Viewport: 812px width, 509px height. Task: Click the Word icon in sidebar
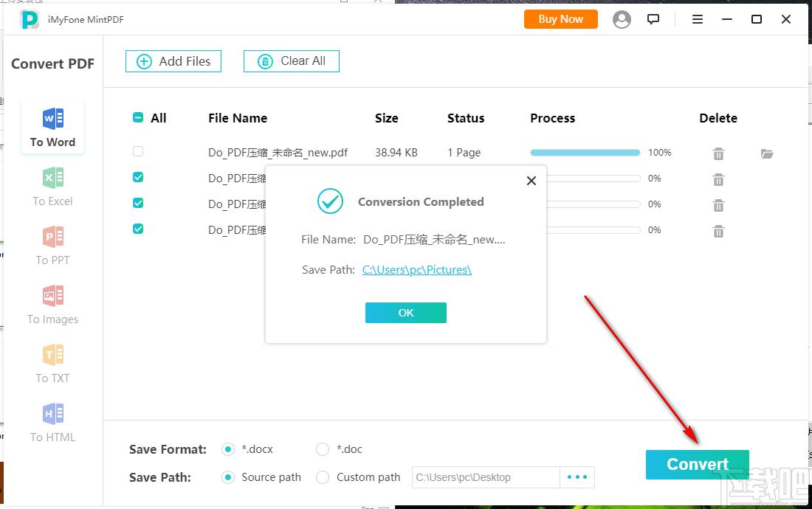[53, 119]
